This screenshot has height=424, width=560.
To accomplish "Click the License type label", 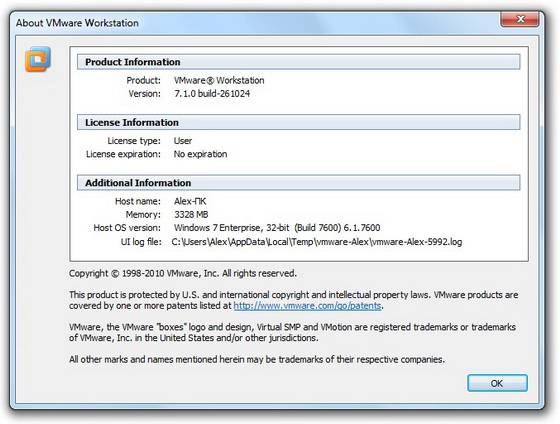I will (134, 141).
